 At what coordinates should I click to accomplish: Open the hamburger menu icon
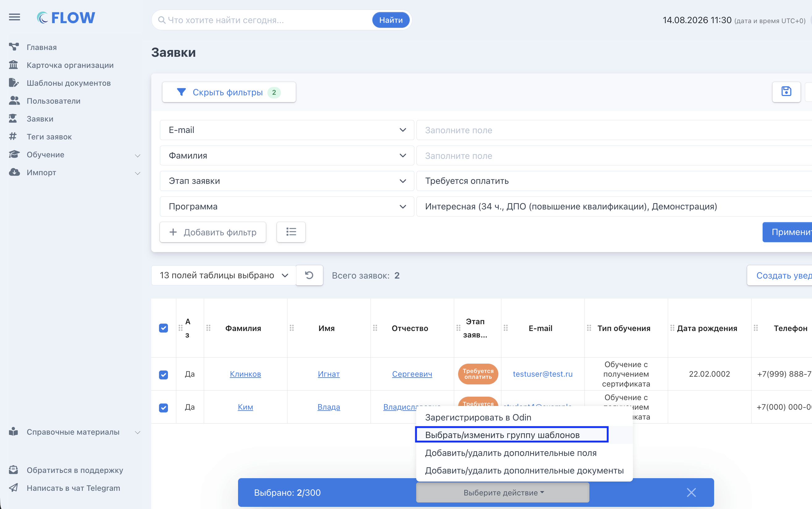click(15, 17)
